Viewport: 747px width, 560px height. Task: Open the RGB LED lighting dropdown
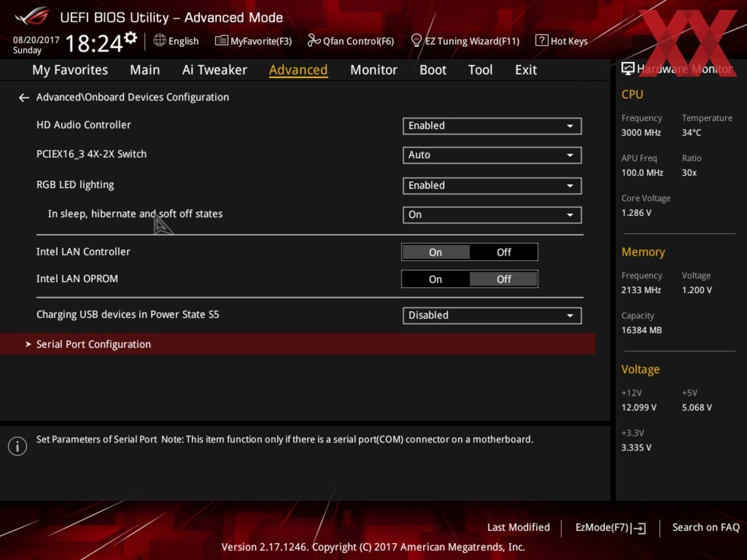(492, 186)
